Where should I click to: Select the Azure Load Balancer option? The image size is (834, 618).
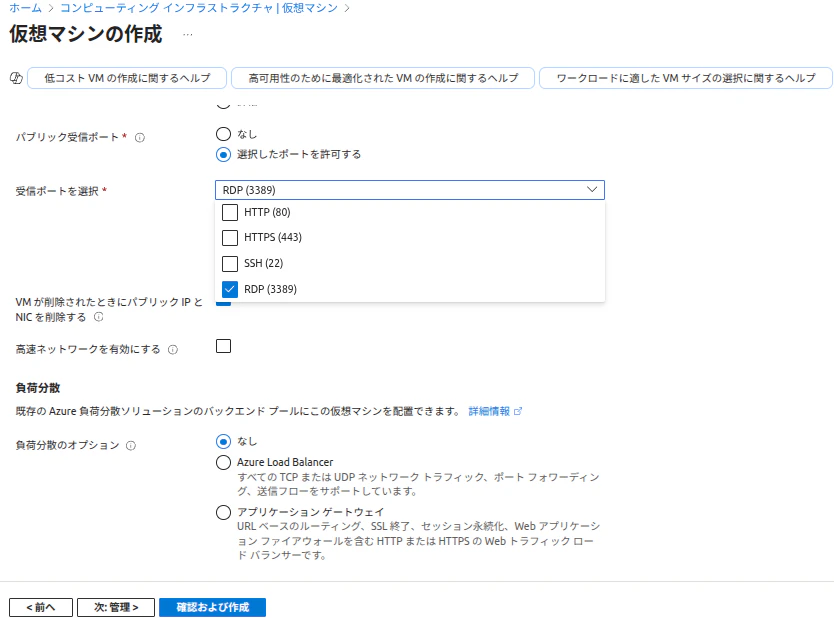click(223, 462)
